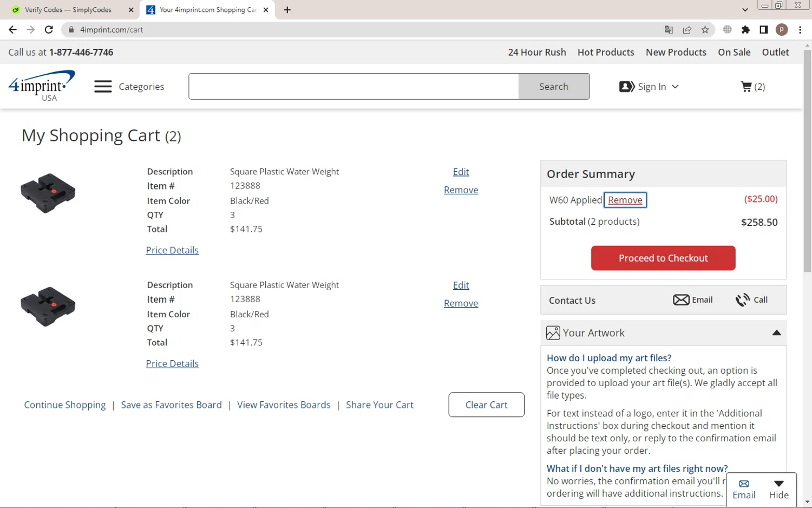Open Price Details for second item
The image size is (812, 508).
[x=172, y=364]
